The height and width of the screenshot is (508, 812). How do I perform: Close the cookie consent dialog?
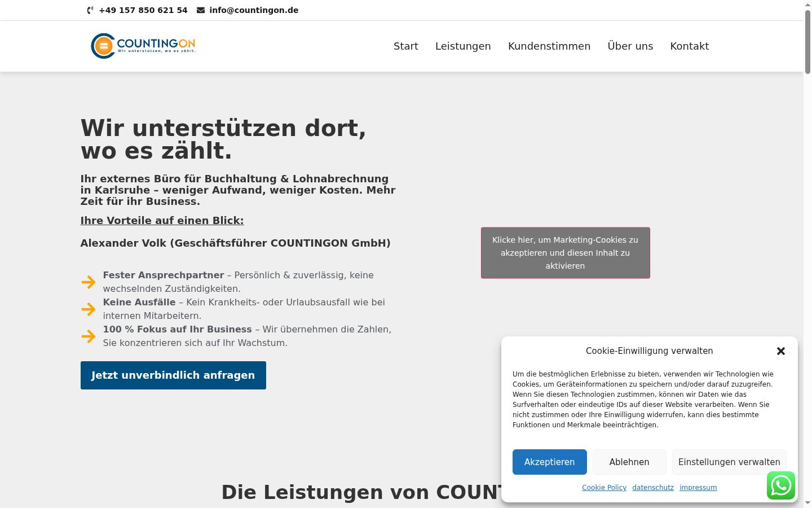pyautogui.click(x=781, y=351)
